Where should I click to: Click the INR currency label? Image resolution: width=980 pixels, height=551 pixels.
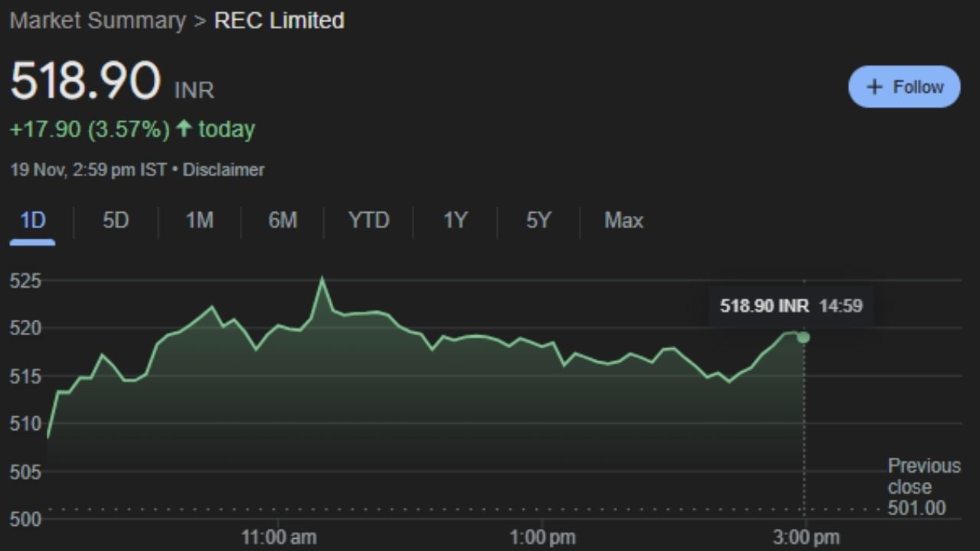[x=194, y=91]
